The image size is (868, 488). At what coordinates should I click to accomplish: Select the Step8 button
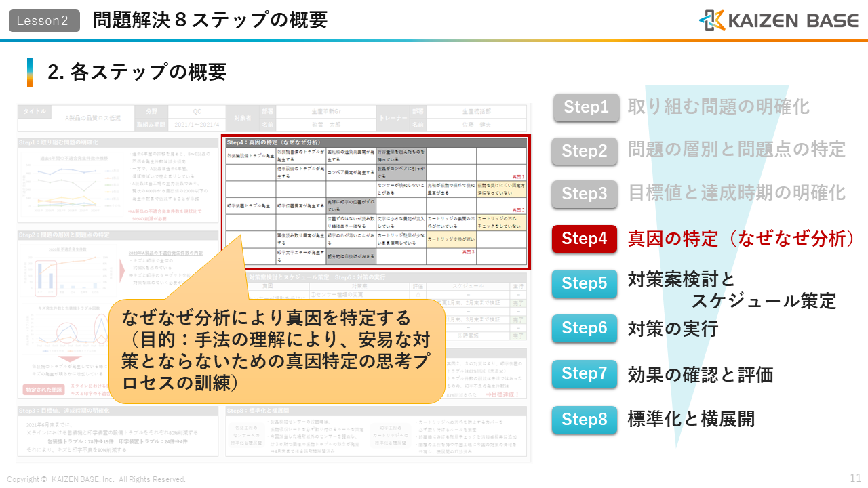(585, 420)
